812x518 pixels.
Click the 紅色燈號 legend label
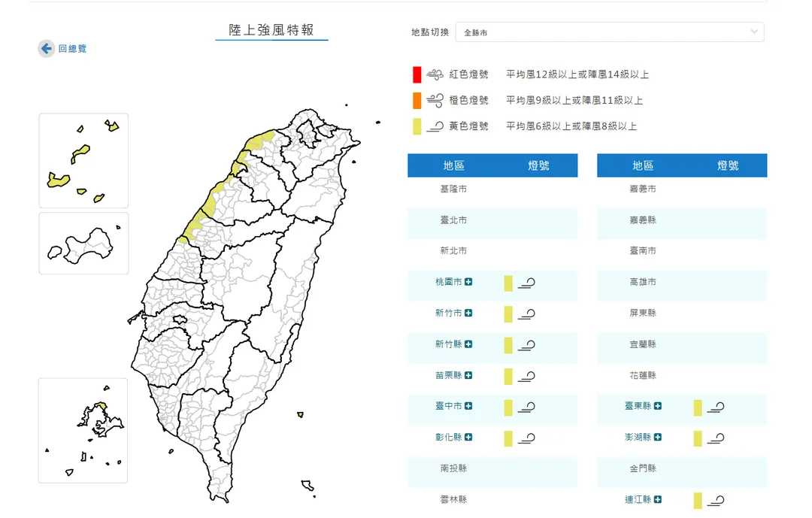[468, 74]
